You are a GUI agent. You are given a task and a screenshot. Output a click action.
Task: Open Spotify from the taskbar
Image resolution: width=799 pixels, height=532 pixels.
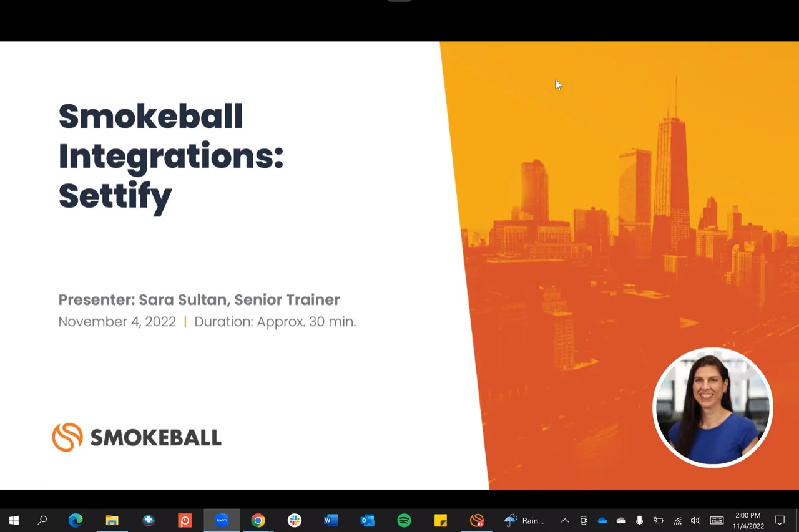point(404,520)
